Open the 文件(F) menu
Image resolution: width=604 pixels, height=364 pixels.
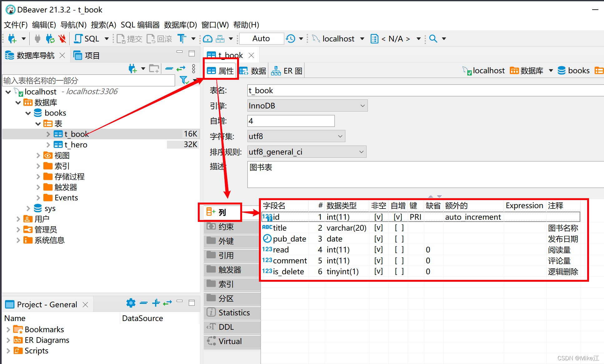point(16,25)
